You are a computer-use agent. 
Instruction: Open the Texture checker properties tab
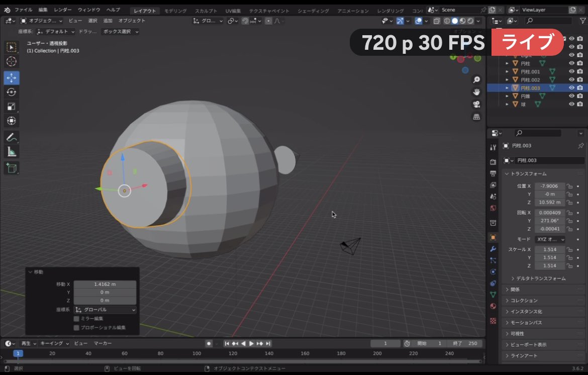493,321
